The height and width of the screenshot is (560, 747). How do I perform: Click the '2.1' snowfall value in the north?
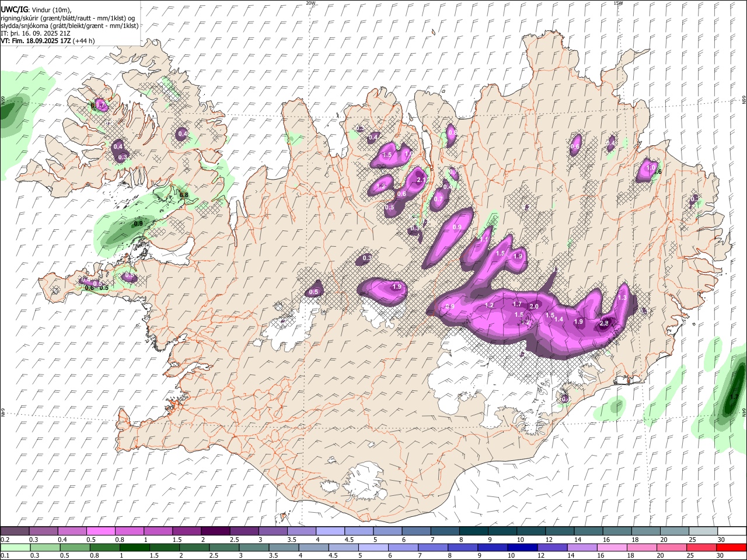pyautogui.click(x=422, y=180)
